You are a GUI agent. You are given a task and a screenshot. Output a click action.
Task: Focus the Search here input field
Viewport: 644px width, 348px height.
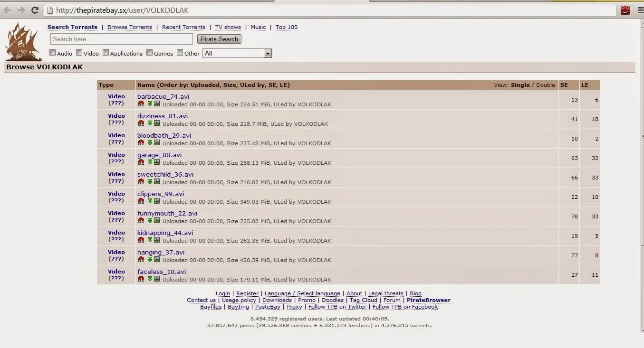(122, 39)
